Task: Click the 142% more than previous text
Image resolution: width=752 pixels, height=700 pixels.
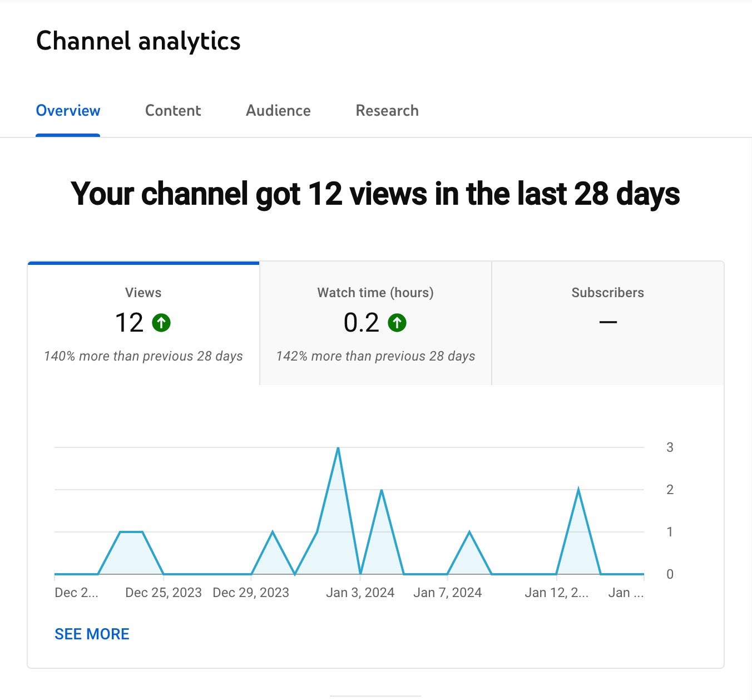Action: click(375, 356)
